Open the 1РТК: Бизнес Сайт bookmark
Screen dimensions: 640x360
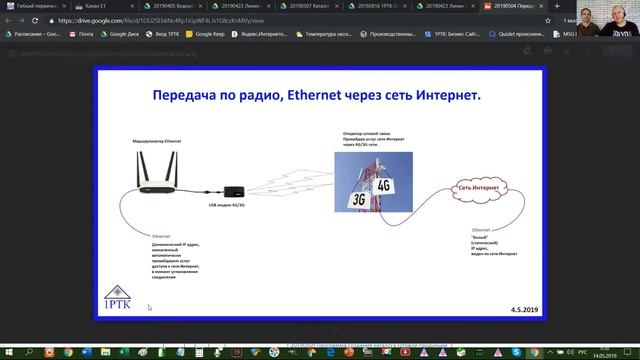click(452, 34)
